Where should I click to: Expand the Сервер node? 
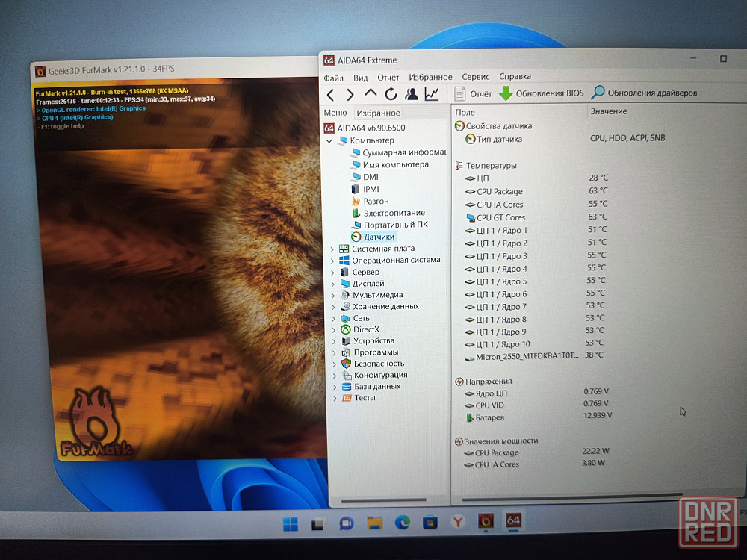click(332, 273)
